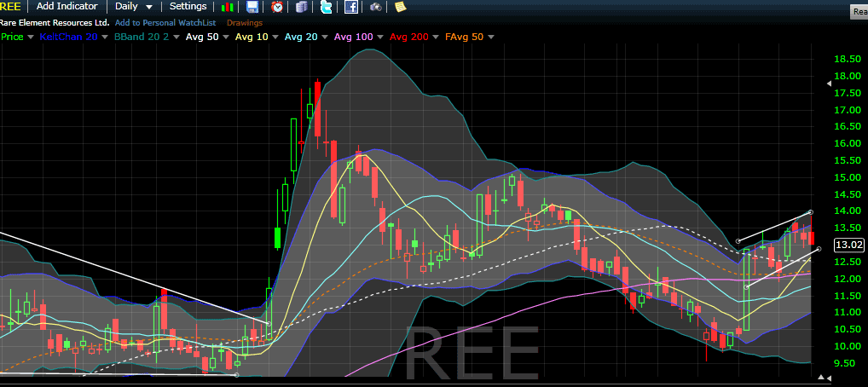Expand the Avg 10 dropdown arrow
The width and height of the screenshot is (868, 387).
coord(275,38)
